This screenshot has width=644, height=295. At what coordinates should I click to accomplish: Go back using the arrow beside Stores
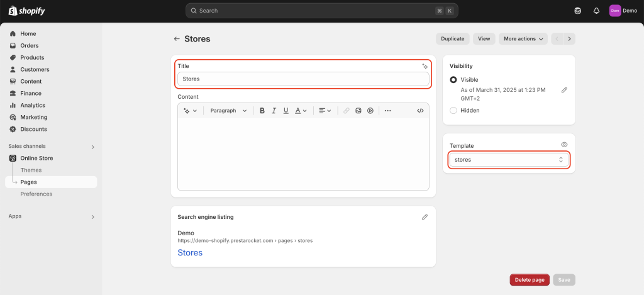click(177, 38)
